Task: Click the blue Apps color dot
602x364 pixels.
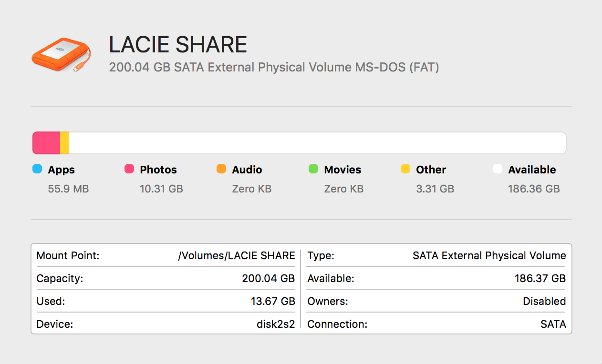Action: (37, 169)
